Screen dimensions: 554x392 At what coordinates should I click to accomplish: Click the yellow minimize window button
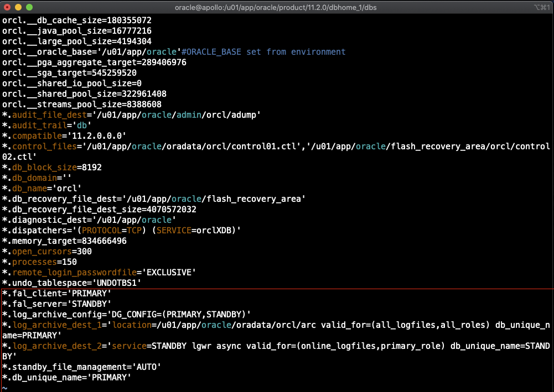point(18,8)
